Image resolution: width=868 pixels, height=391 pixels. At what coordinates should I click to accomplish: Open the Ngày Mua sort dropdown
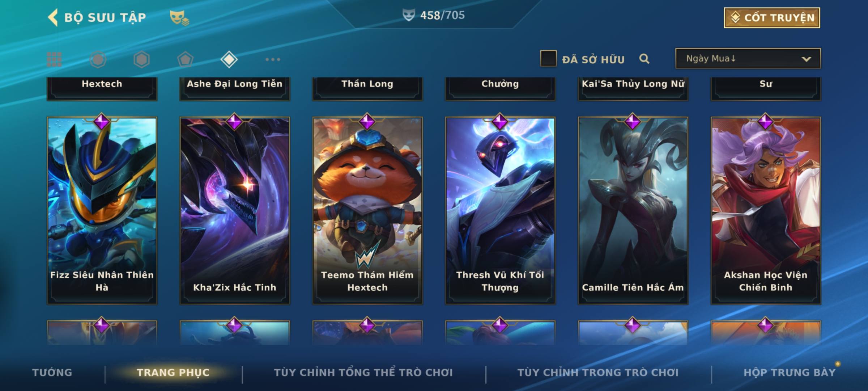point(748,58)
